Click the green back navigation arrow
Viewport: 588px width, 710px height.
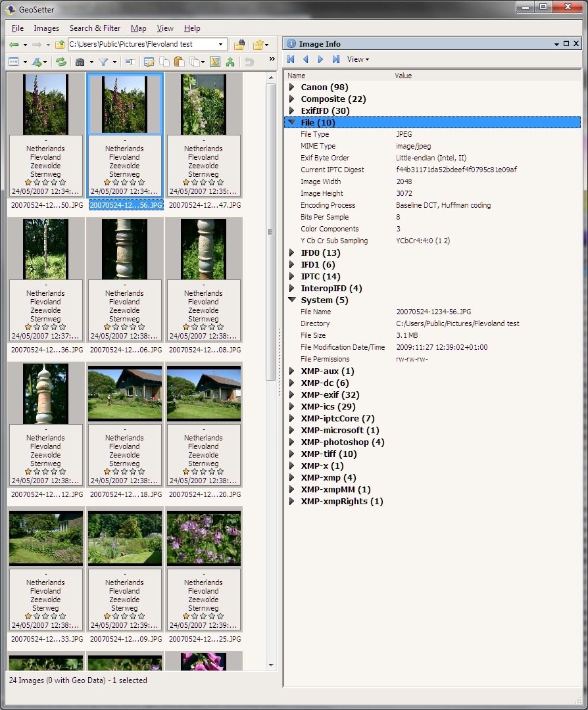click(13, 45)
